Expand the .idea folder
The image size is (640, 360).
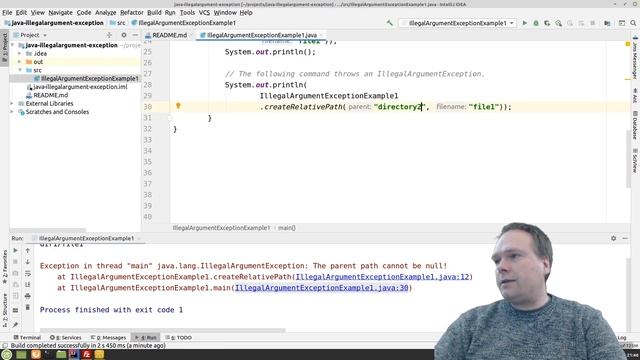pos(20,53)
